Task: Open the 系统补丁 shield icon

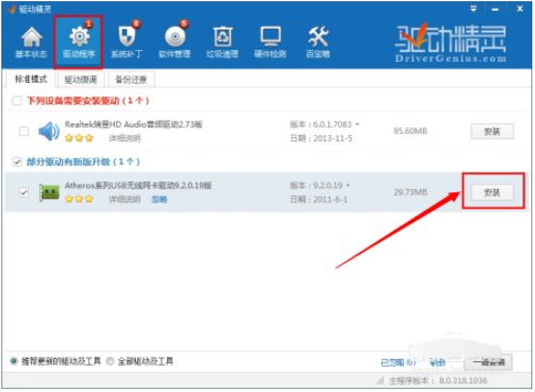Action: pyautogui.click(x=127, y=36)
